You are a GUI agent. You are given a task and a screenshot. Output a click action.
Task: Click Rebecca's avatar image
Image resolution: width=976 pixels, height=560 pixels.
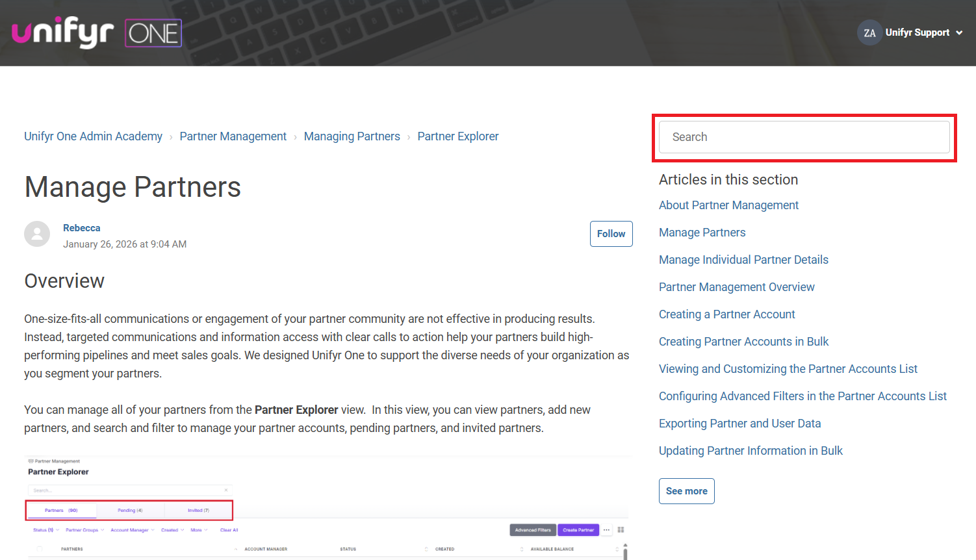[37, 234]
